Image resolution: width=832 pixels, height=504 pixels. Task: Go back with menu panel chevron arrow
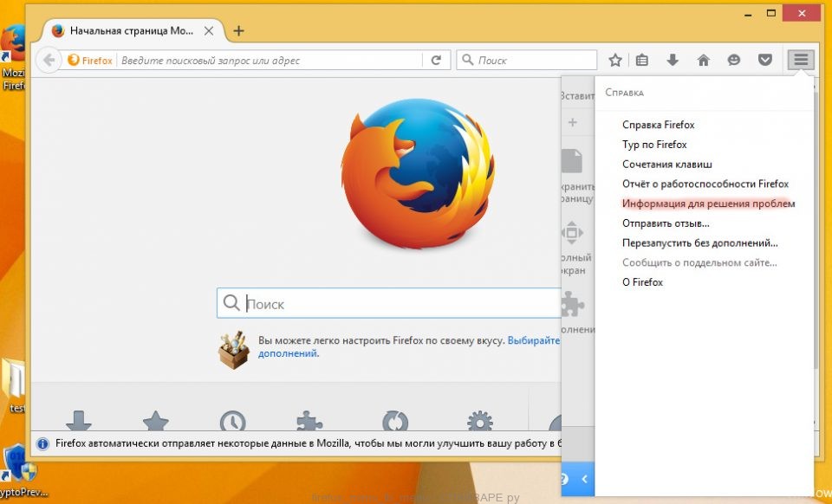coord(584,479)
